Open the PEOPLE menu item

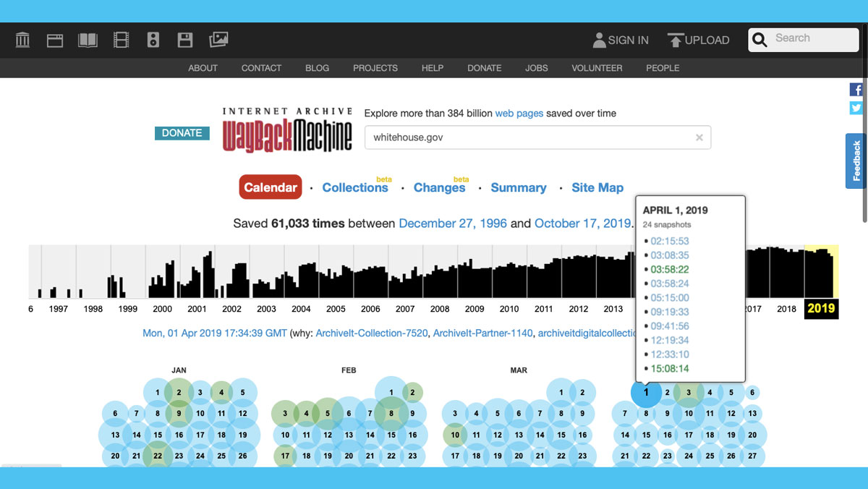663,68
